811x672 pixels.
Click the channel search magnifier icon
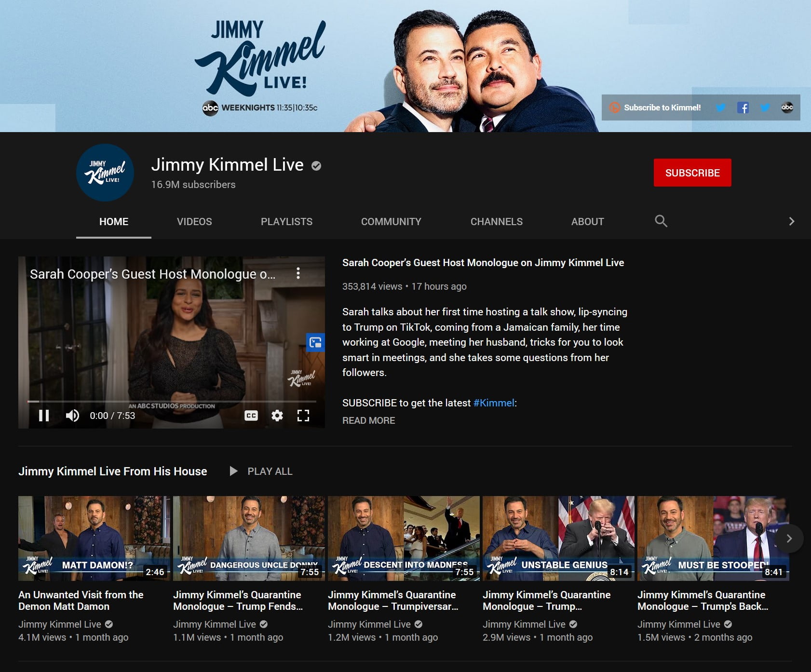click(661, 221)
